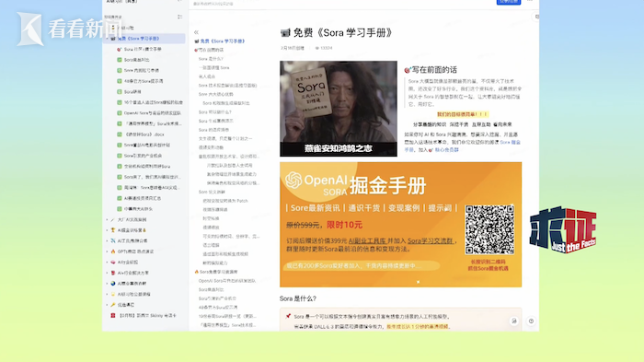
Task: Click the blue button at top right
Action: pos(509,2)
